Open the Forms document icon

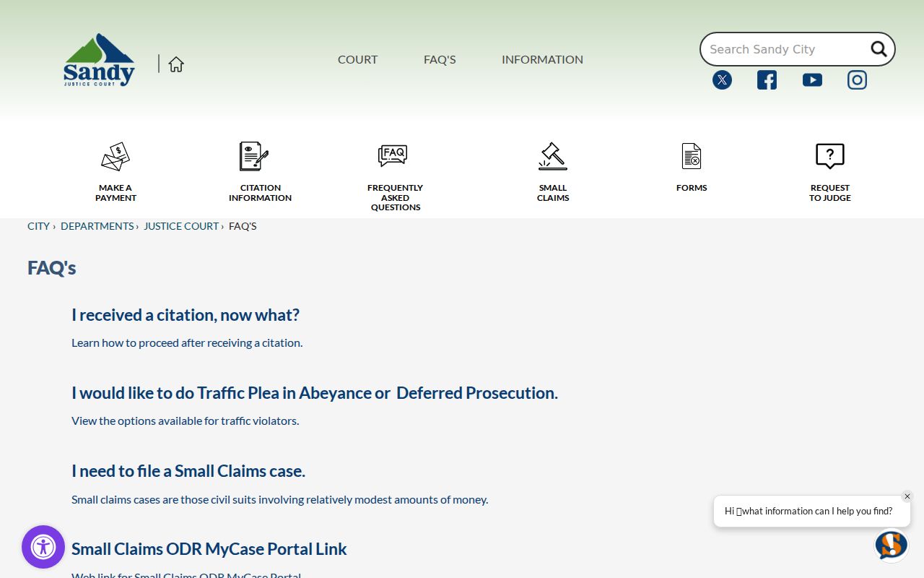(692, 156)
